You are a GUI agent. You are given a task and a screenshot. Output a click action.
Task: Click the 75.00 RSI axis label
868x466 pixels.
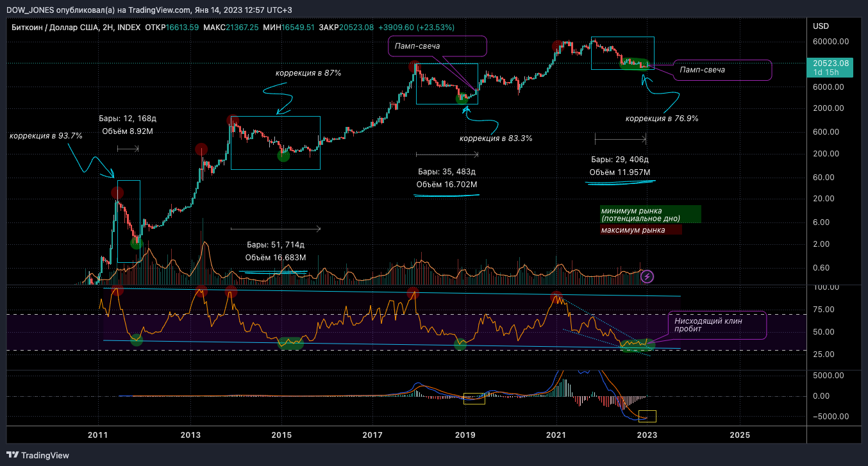click(823, 310)
